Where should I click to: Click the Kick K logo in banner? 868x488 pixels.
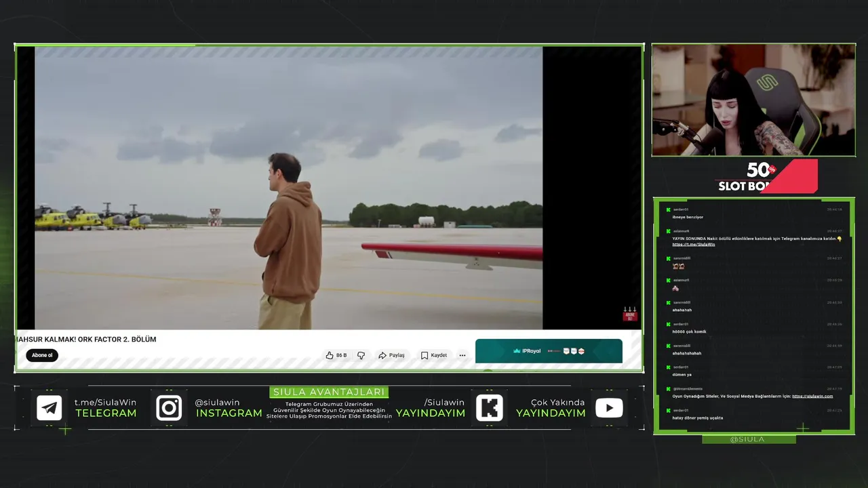[490, 408]
